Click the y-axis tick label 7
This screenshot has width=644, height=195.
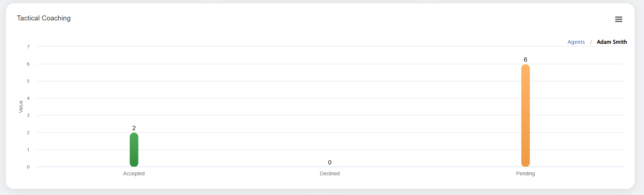(28, 47)
